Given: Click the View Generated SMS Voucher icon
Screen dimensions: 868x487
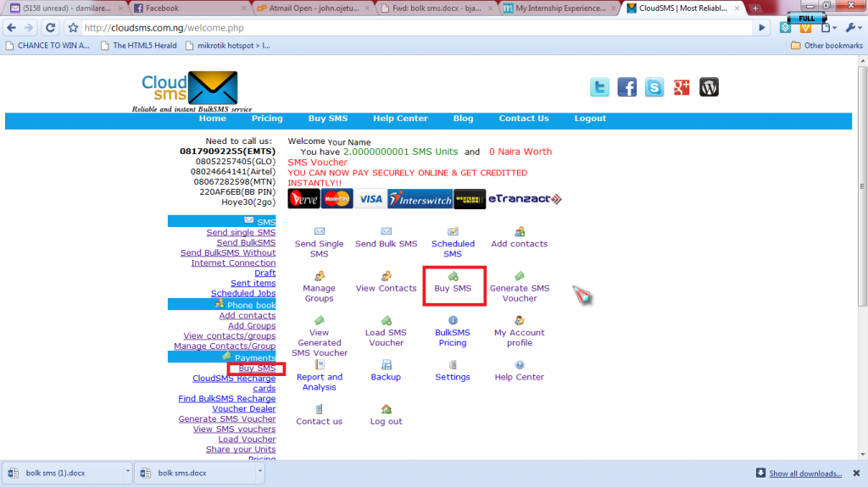Looking at the screenshot, I should point(320,320).
